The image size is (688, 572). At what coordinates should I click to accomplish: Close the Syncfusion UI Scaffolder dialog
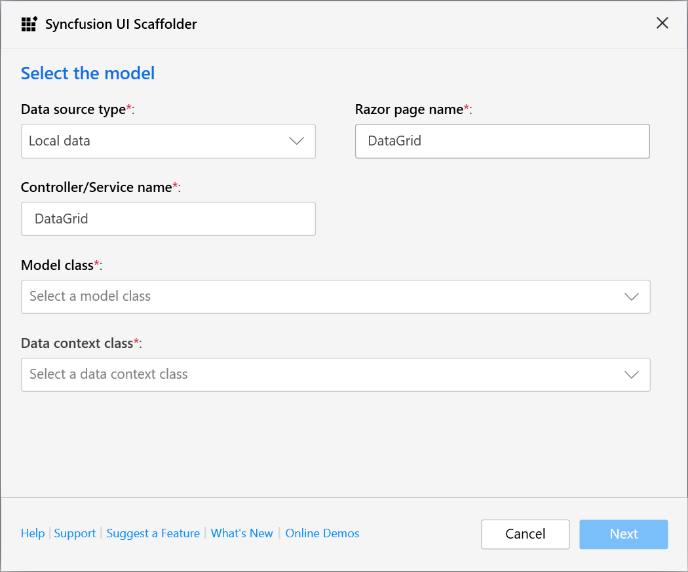tap(662, 23)
